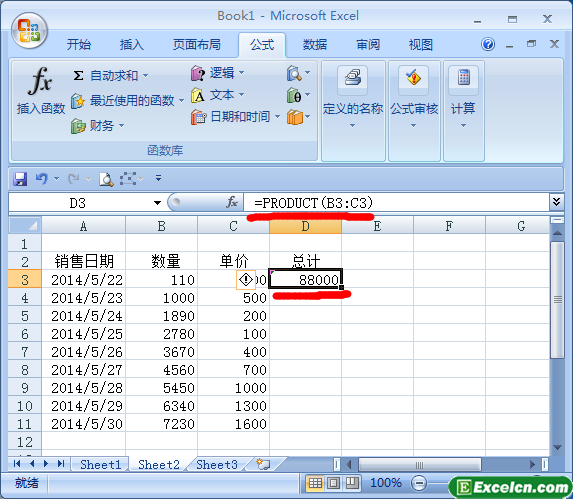Screen dimensions: 573x499
Task: Expand the formula bar chevron
Action: pos(556,202)
